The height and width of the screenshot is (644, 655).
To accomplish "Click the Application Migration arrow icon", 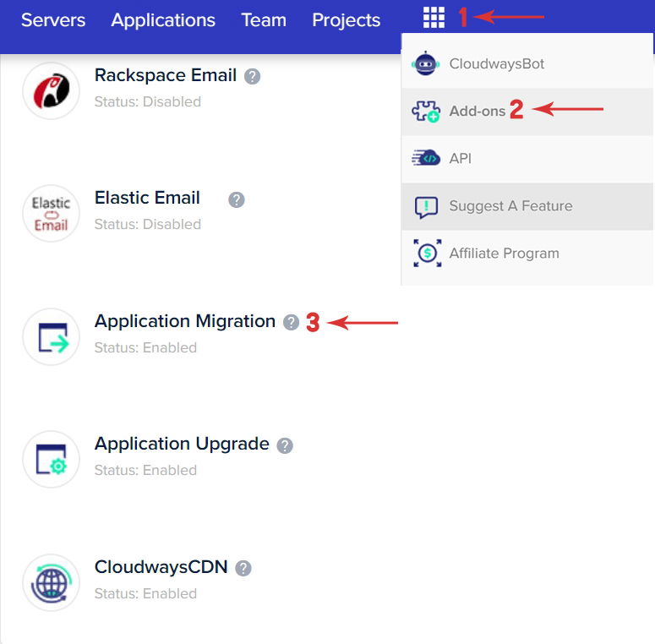I will (51, 336).
